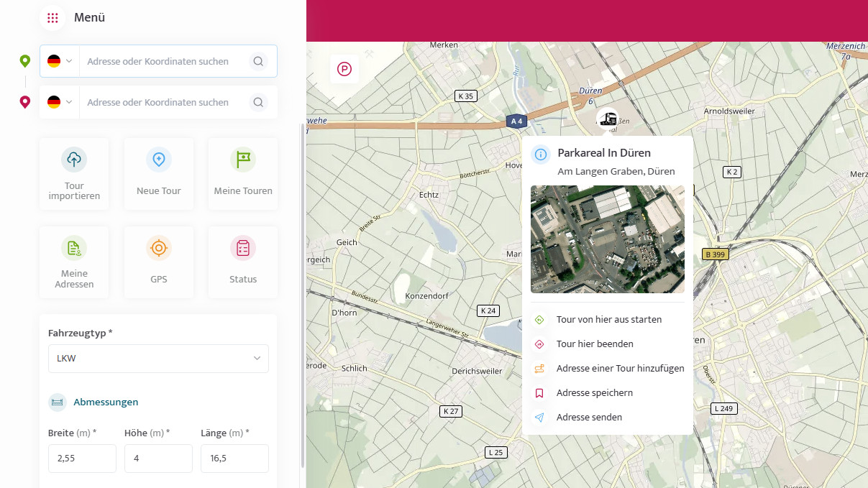The height and width of the screenshot is (488, 868).
Task: Click the Schlich place name on map
Action: tap(355, 368)
